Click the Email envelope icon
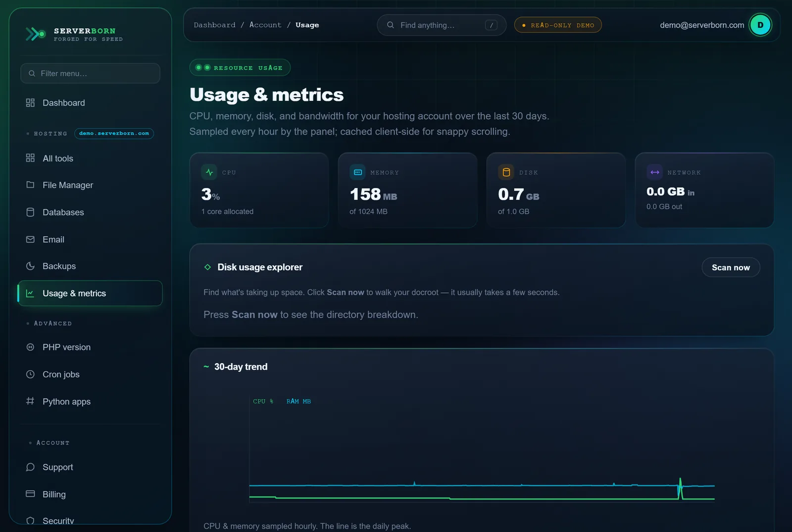This screenshot has width=792, height=532. tap(30, 239)
